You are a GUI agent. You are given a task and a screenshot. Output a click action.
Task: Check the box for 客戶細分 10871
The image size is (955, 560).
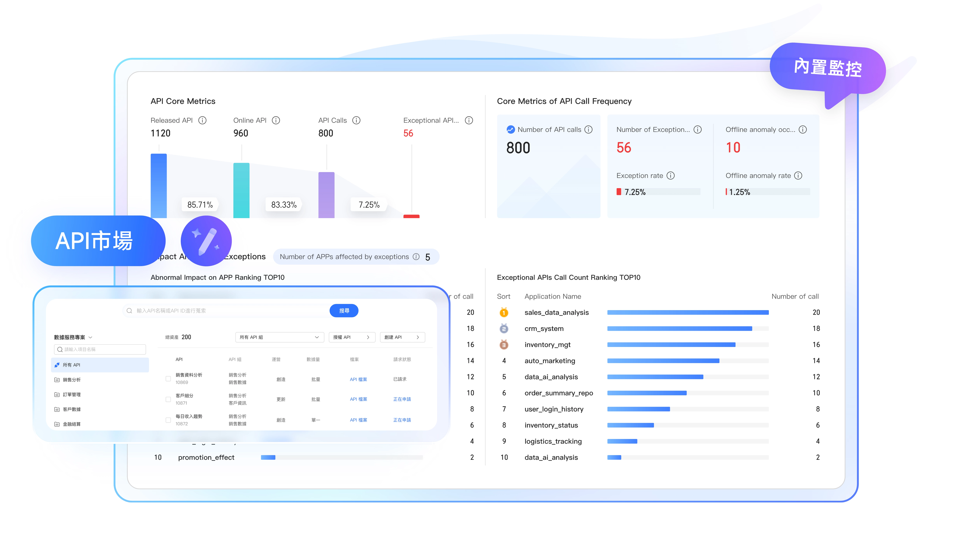tap(168, 399)
